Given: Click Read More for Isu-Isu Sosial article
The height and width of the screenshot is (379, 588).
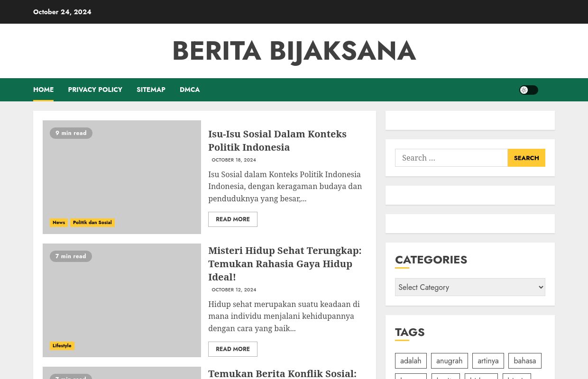Looking at the screenshot, I should tap(233, 219).
